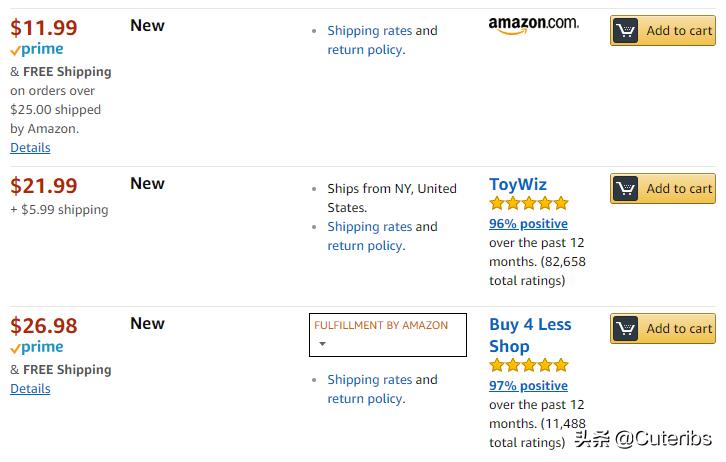View ToyWiz 96% positive feedback
Viewport: 726px width, 462px height.
pos(528,224)
